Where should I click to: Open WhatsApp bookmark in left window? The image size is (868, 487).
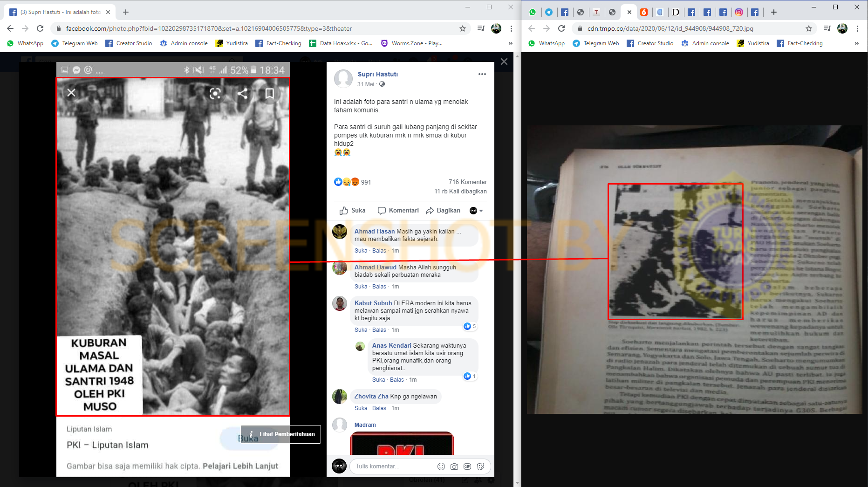25,43
